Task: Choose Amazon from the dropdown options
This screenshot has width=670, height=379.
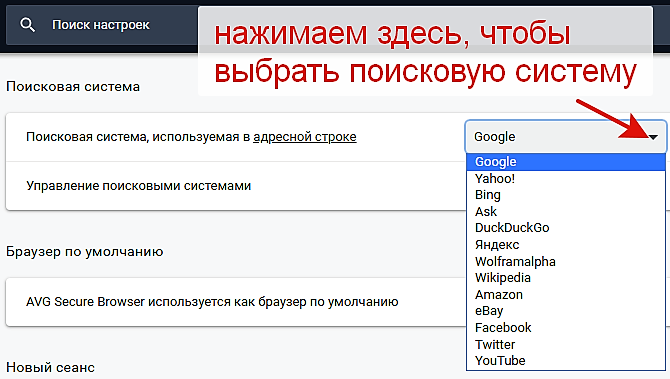Action: (x=566, y=295)
